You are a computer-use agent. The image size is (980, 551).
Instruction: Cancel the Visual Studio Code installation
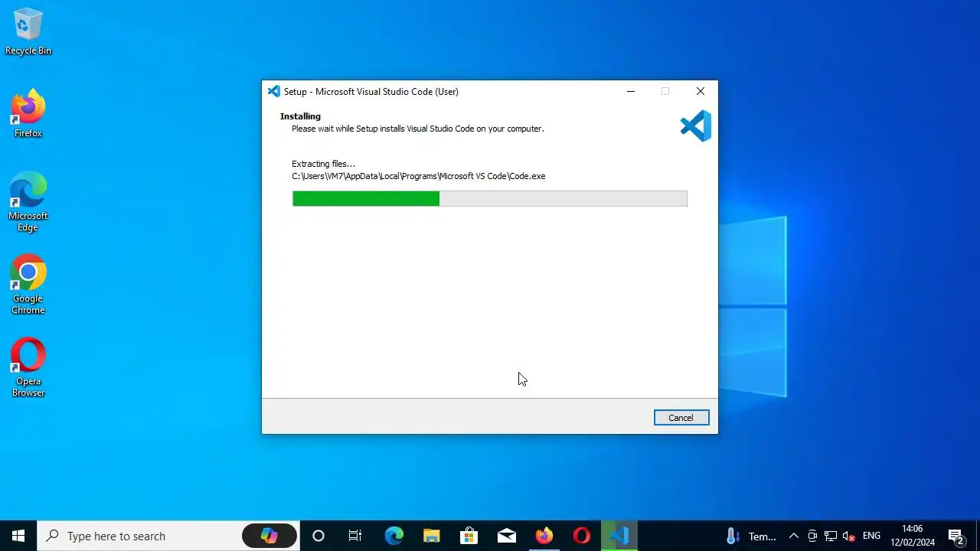[681, 418]
